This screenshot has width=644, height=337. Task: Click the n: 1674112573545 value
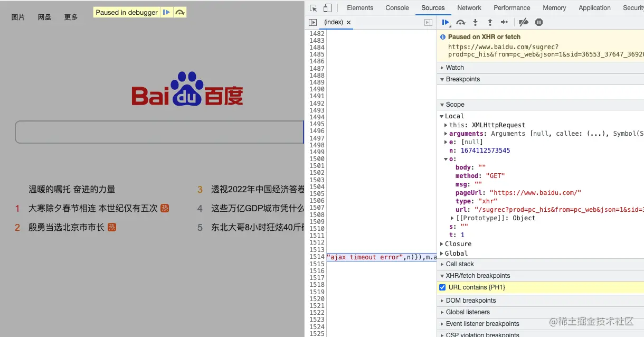tap(485, 151)
